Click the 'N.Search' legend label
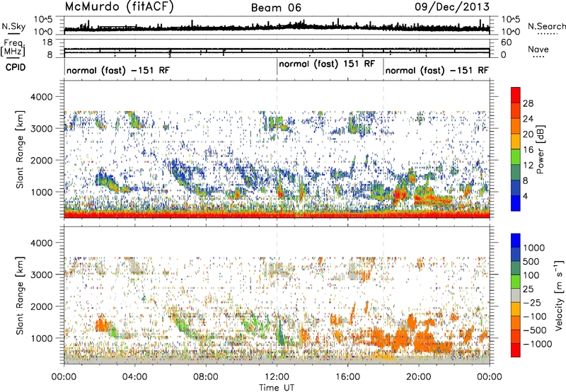Image resolution: width=566 pixels, height=392 pixels. point(546,26)
